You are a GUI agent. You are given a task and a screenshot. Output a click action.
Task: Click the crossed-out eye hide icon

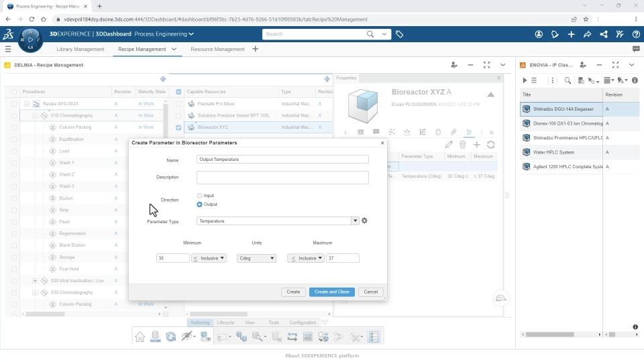tap(187, 337)
